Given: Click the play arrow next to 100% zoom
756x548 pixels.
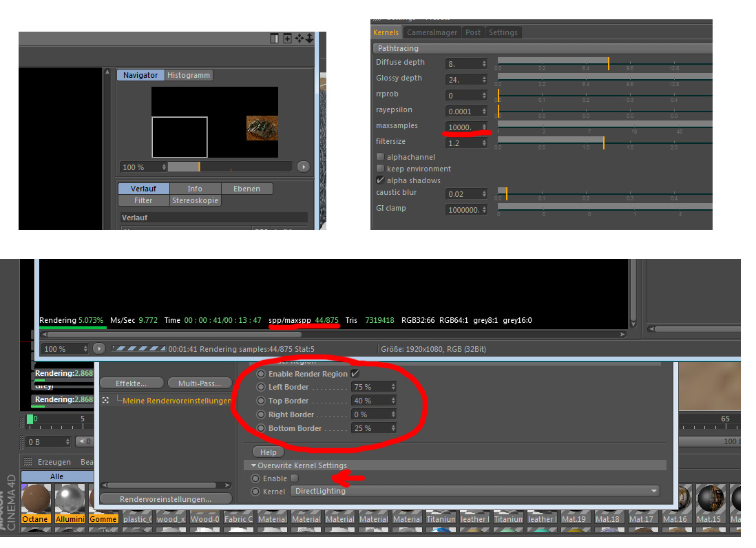Looking at the screenshot, I should tap(99, 348).
